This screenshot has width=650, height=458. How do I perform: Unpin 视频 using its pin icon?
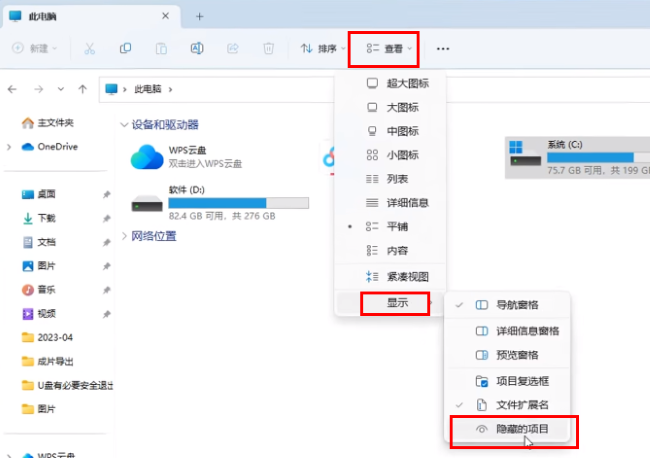click(x=107, y=314)
